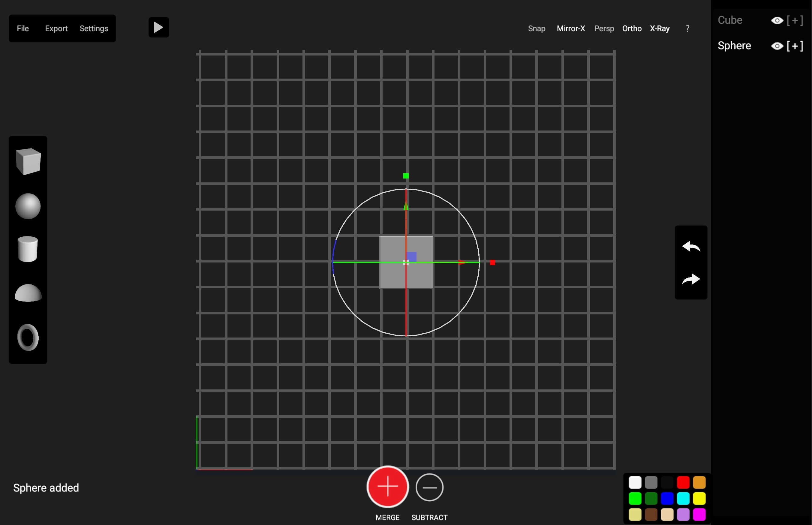Grab the green Y-axis scale handle
The height and width of the screenshot is (525, 812).
406,176
